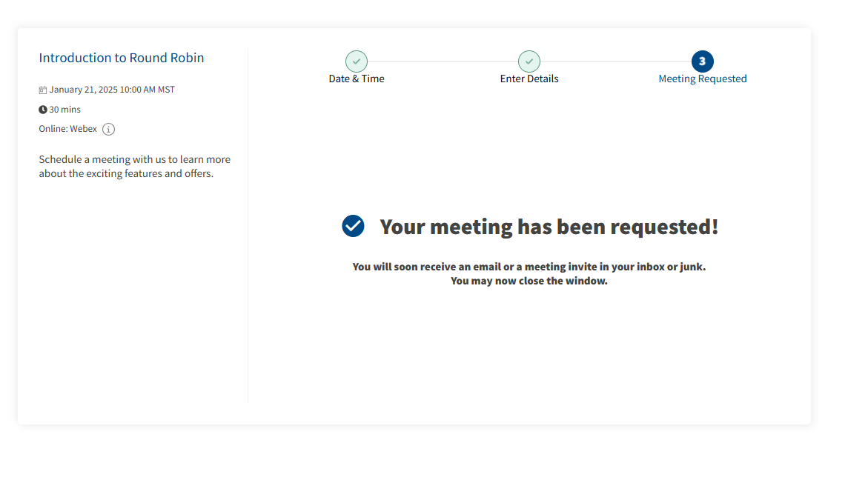Click the Schedule a meeting description paragraph
The height and width of the screenshot is (480, 868).
pos(134,167)
